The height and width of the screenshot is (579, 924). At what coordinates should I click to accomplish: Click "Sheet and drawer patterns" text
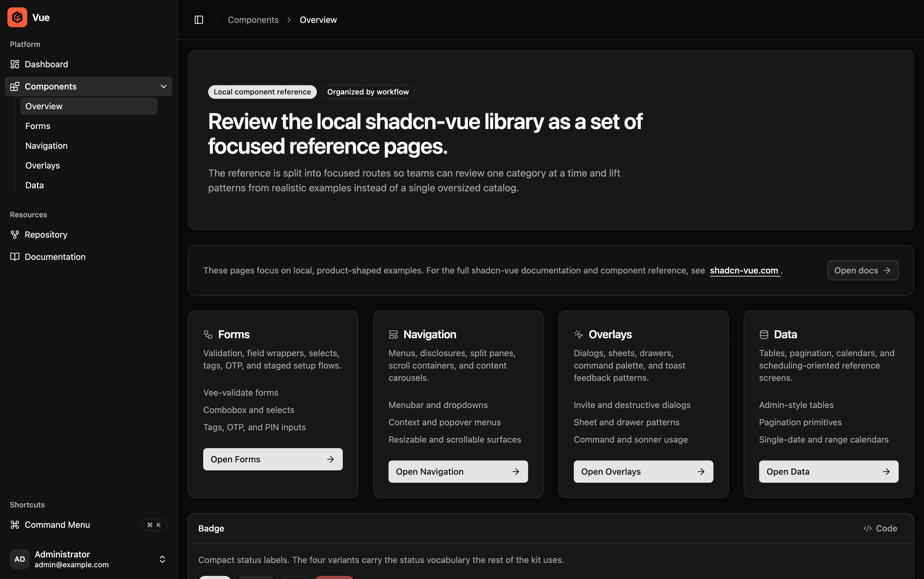pos(627,423)
